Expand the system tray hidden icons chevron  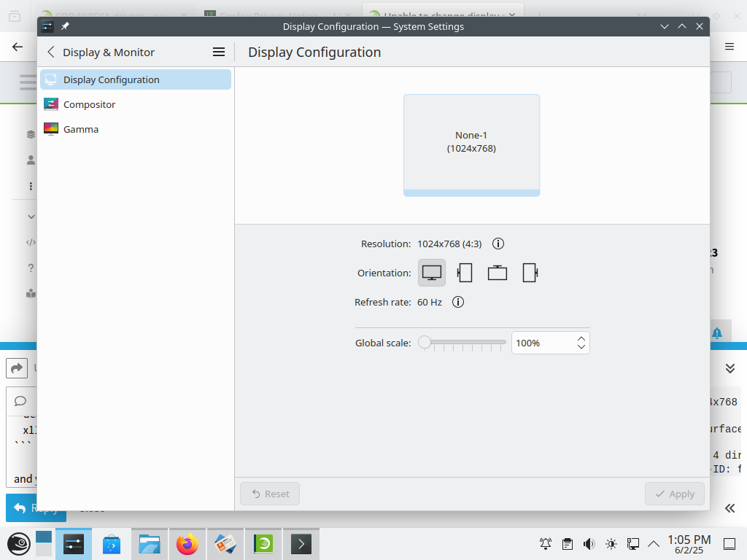(x=654, y=543)
